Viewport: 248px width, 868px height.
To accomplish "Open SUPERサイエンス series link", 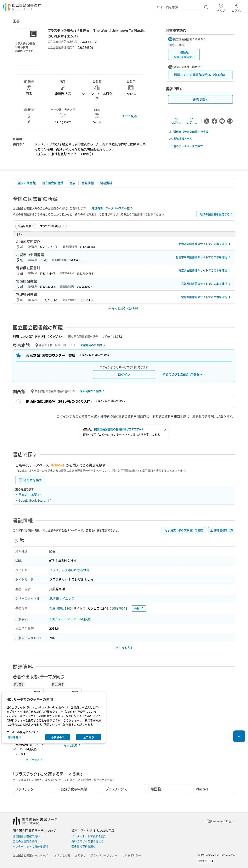I will (x=62, y=599).
